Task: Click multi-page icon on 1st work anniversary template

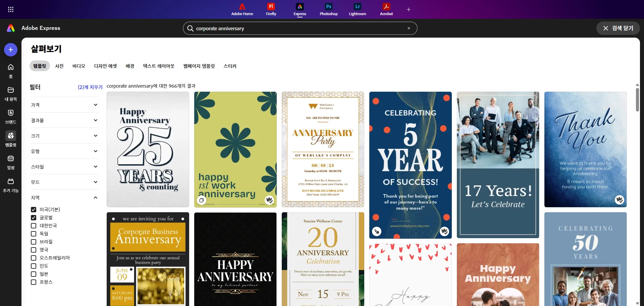Action: coord(202,200)
